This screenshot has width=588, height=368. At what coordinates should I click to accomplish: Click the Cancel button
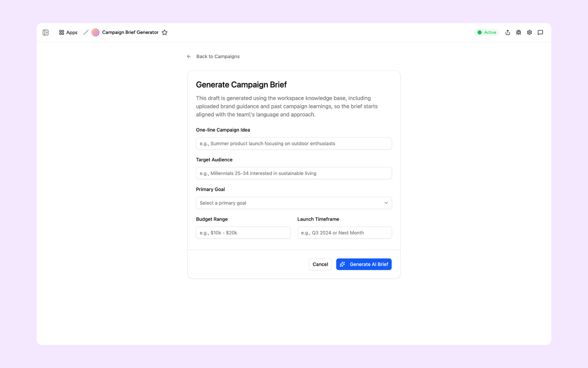tap(320, 264)
